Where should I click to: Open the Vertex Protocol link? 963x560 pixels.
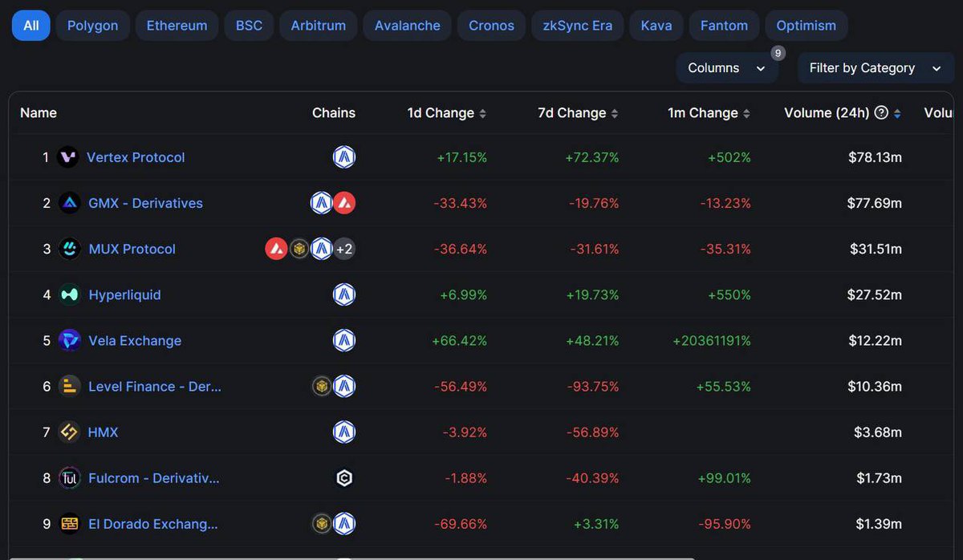pos(136,157)
